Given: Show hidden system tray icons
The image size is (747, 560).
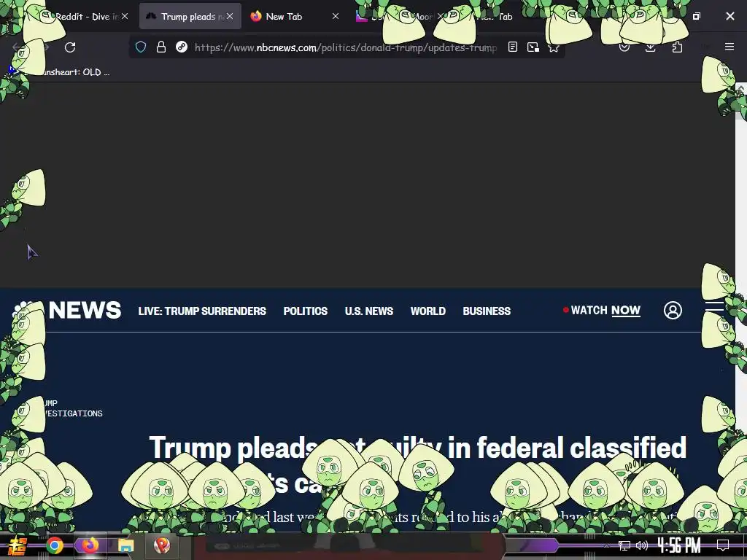Looking at the screenshot, I should coord(606,545).
